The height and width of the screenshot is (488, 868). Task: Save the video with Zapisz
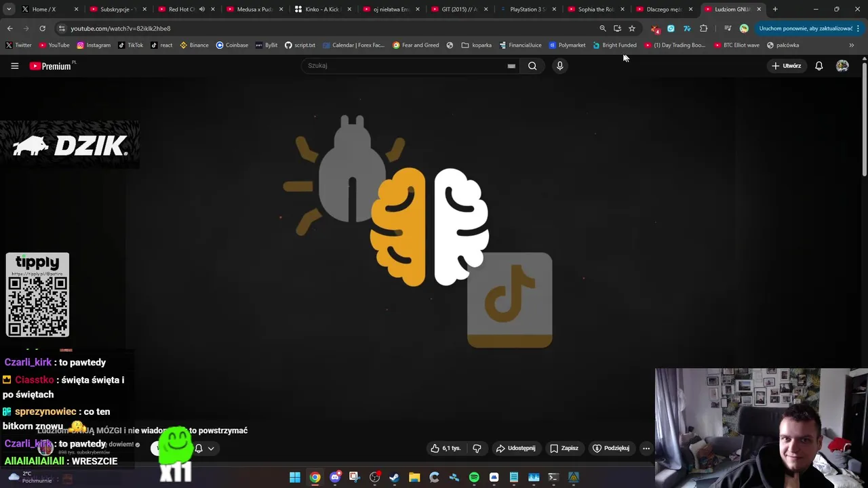(x=564, y=448)
